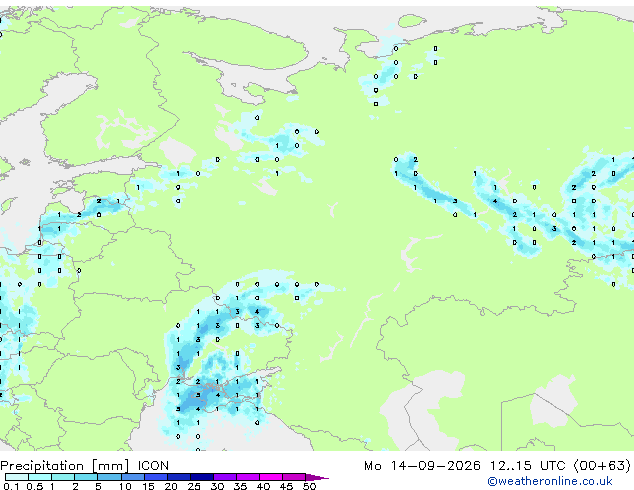Pick the 5 to 10 mm legend color
The width and height of the screenshot is (634, 490).
pyautogui.click(x=109, y=477)
